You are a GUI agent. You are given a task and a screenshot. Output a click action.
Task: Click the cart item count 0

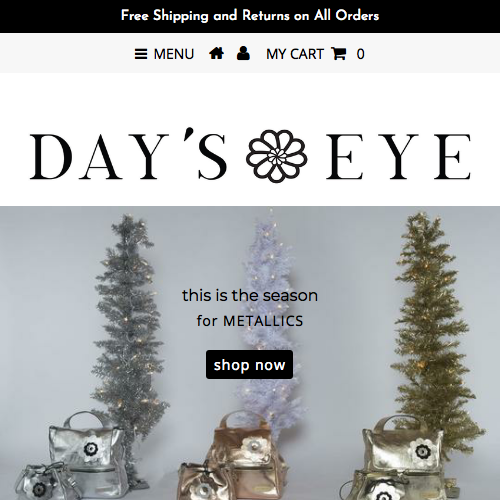(360, 54)
